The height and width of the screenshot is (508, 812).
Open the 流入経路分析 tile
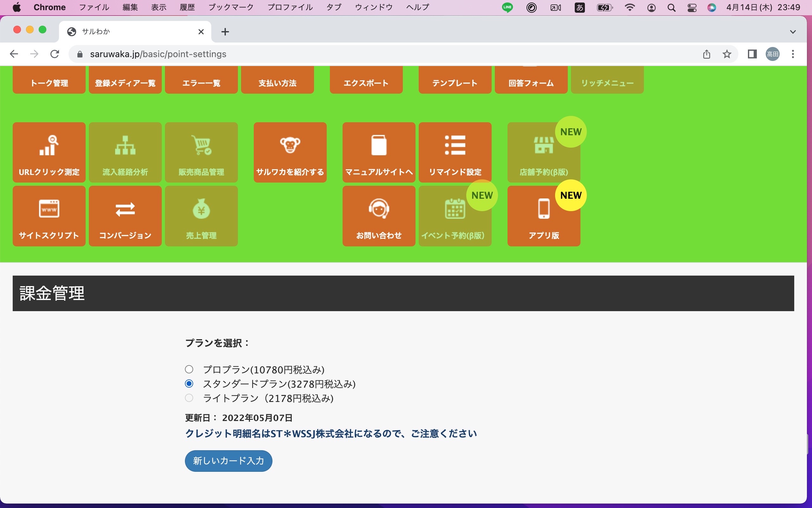[125, 152]
